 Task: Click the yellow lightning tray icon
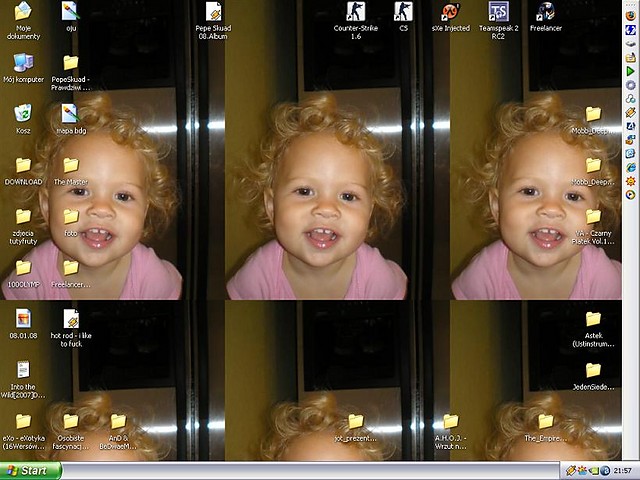[571, 471]
